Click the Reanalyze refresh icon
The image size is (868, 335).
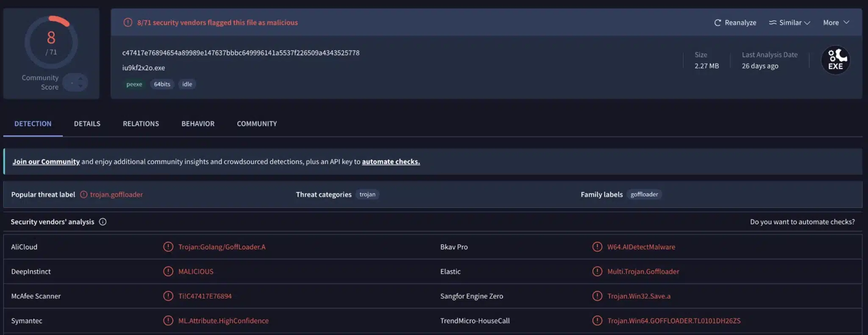pos(717,23)
